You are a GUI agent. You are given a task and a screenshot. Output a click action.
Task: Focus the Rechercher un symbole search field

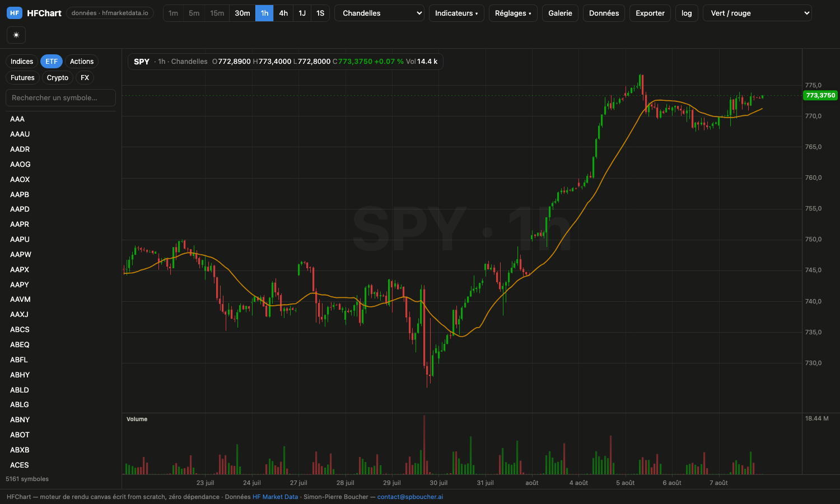60,97
